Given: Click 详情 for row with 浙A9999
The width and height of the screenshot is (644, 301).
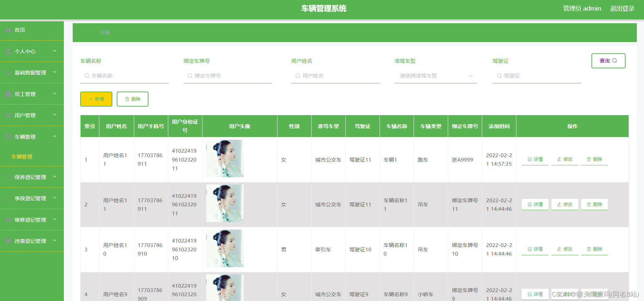Looking at the screenshot, I should pos(535,160).
